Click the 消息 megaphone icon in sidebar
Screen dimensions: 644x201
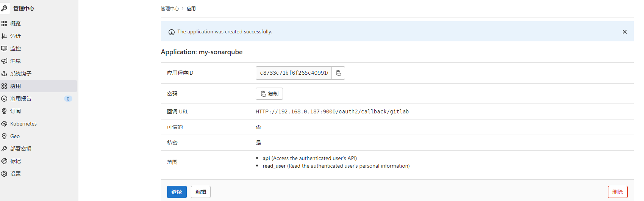[x=4, y=61]
